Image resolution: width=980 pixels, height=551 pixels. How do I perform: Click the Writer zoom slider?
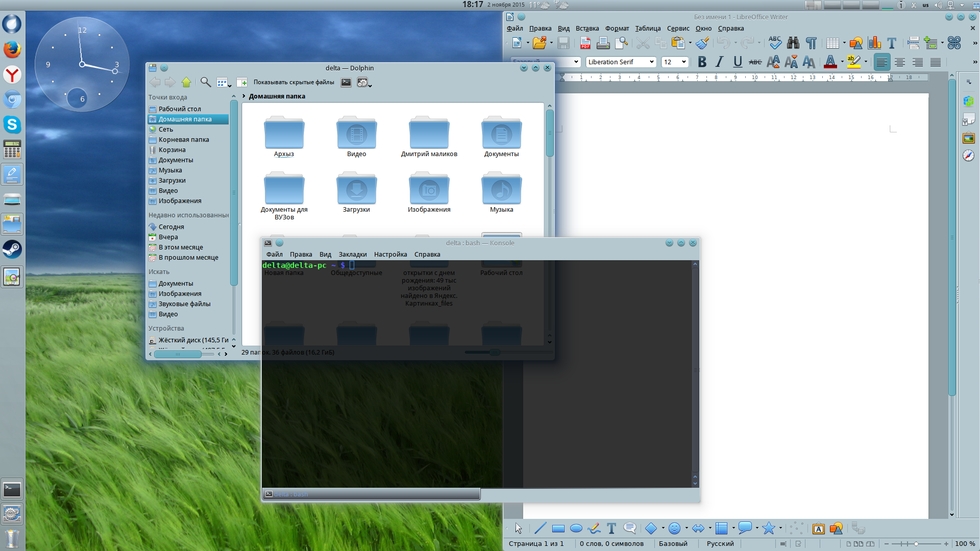point(916,544)
